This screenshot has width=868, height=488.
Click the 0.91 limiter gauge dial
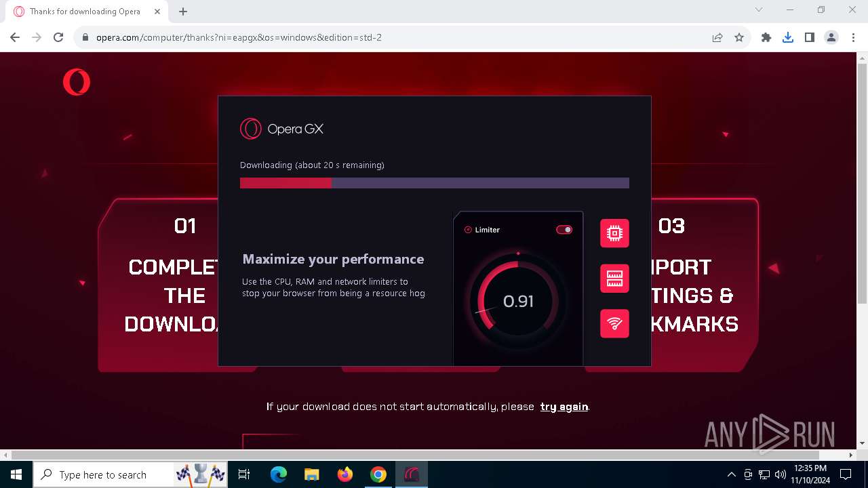pyautogui.click(x=518, y=301)
